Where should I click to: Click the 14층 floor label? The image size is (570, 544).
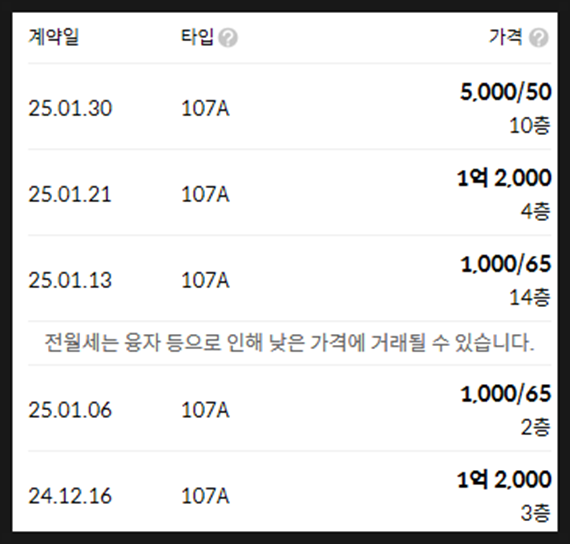point(530,297)
